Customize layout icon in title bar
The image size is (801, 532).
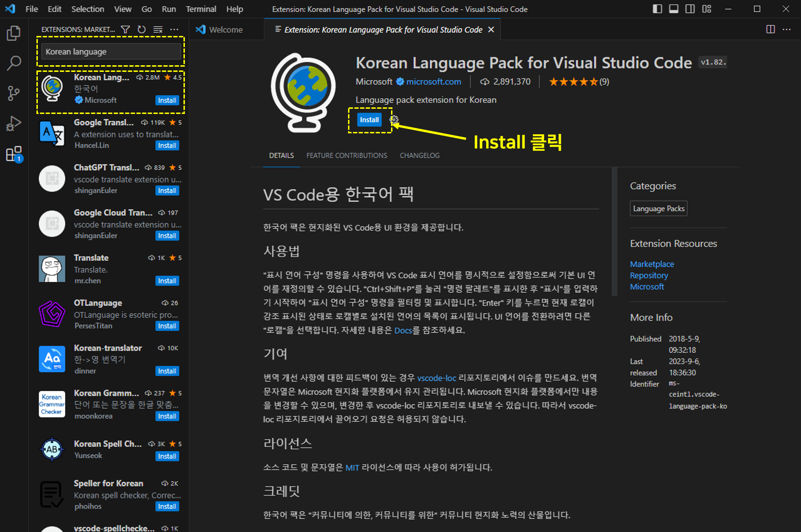click(x=706, y=9)
